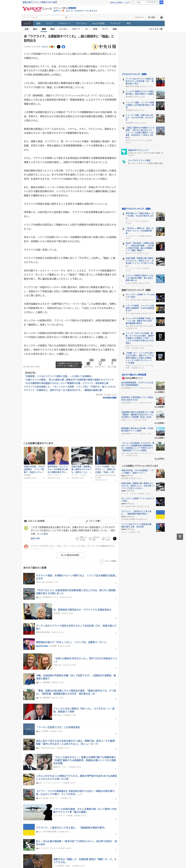The image size is (186, 868).
Task: Dismiss ウクライナ南部 drone attack recommendation
Action: click(116, 583)
